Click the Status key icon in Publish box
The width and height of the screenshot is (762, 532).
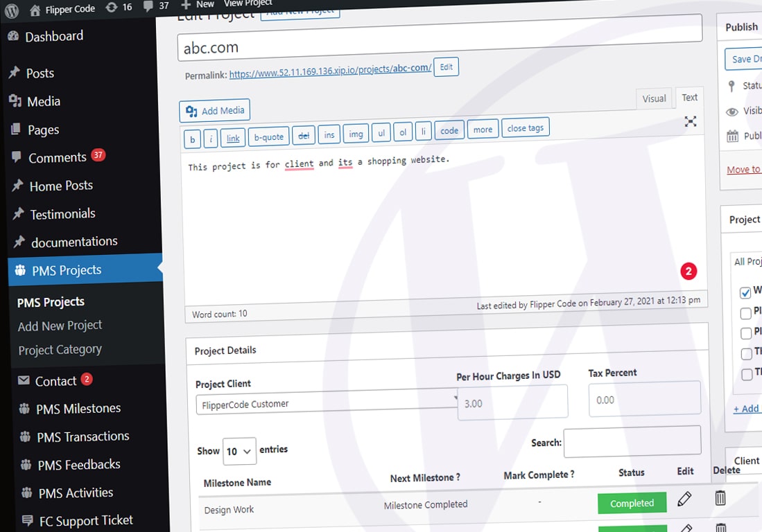[x=731, y=87]
